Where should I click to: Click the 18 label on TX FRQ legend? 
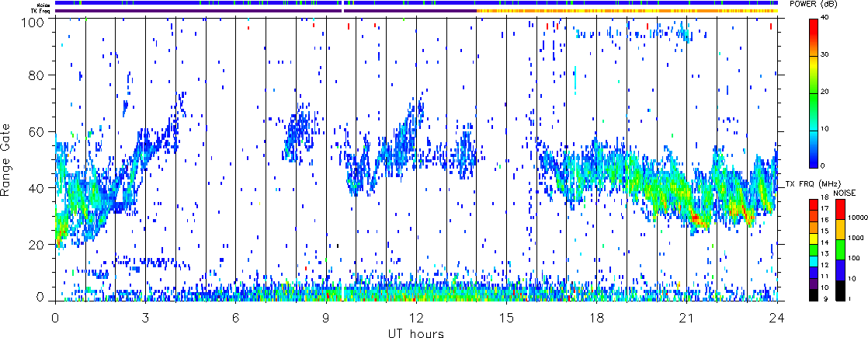tap(825, 197)
